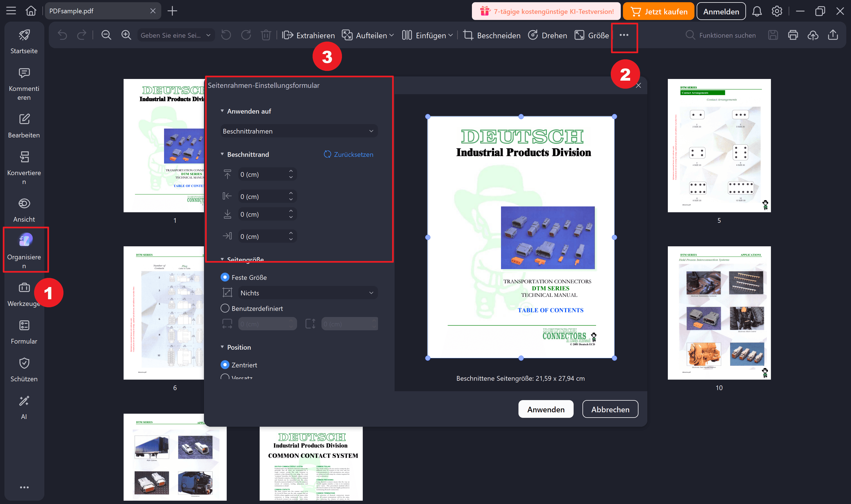Click Beschneiden in toolbar
Screen dimensions: 851x504
tap(492, 35)
